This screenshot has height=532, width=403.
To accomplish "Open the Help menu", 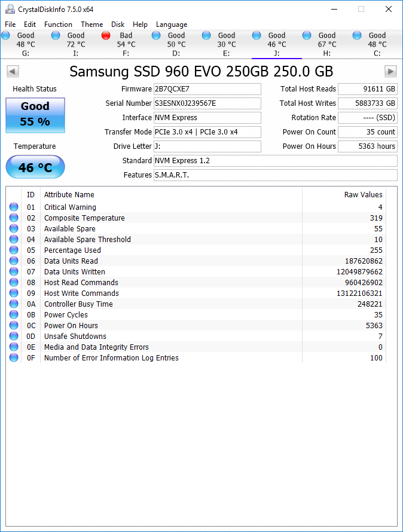I will [x=140, y=25].
